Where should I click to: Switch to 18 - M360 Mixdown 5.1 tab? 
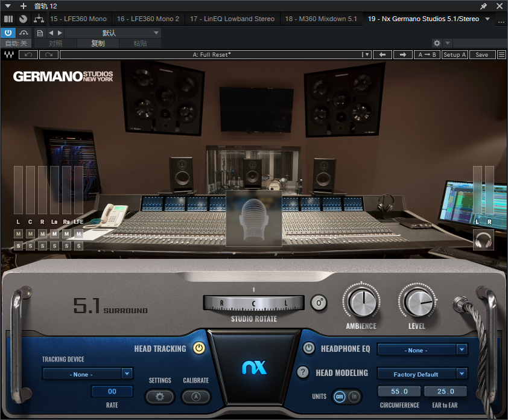pos(321,19)
